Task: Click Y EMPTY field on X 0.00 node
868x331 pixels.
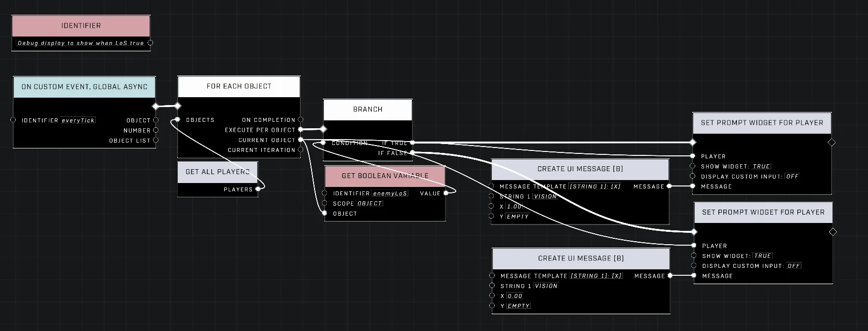Action: pyautogui.click(x=519, y=306)
